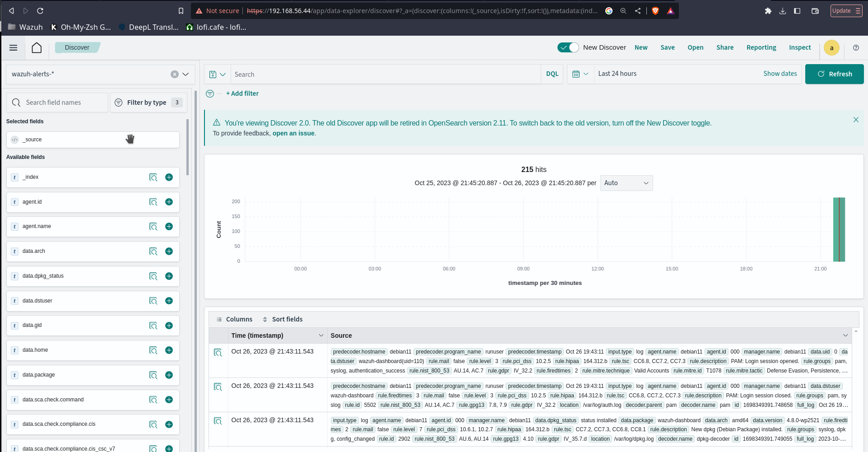Viewport: 868px width, 452px height.
Task: Click the Refresh button
Action: pos(834,74)
